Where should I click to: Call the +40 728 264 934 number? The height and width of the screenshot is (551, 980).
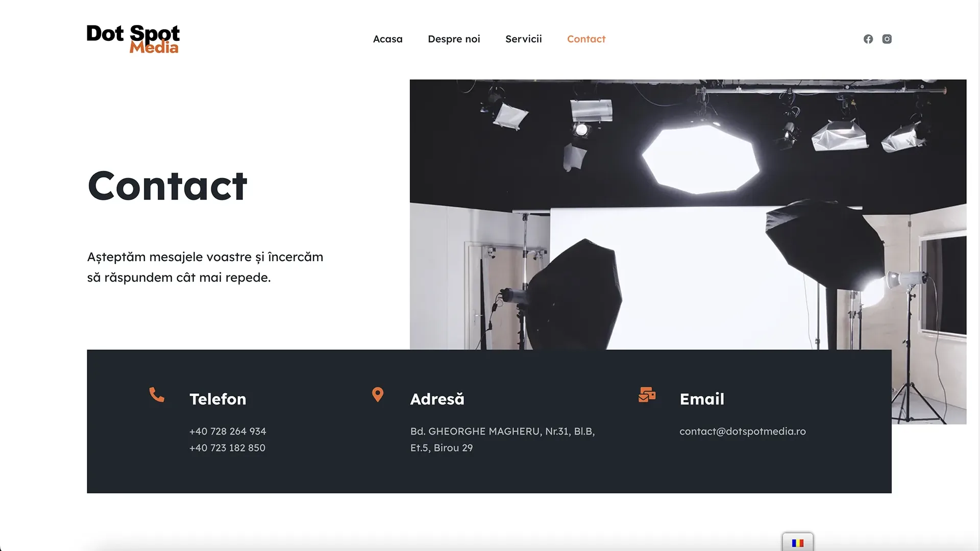228,432
